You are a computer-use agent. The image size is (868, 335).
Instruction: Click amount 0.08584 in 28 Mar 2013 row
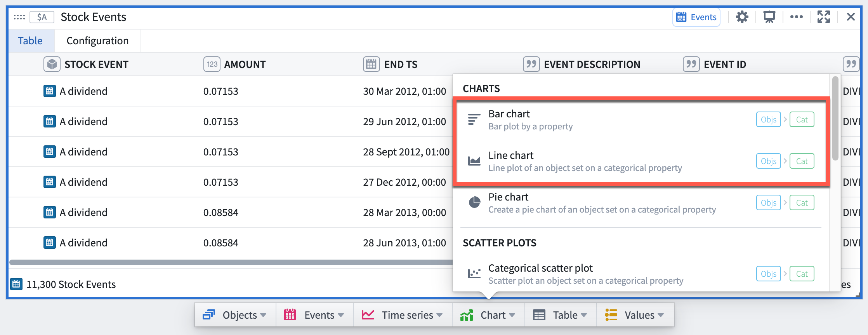pyautogui.click(x=221, y=213)
